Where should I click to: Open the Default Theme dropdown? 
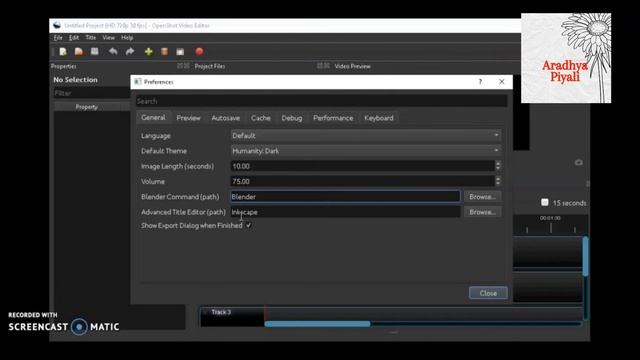[366, 151]
